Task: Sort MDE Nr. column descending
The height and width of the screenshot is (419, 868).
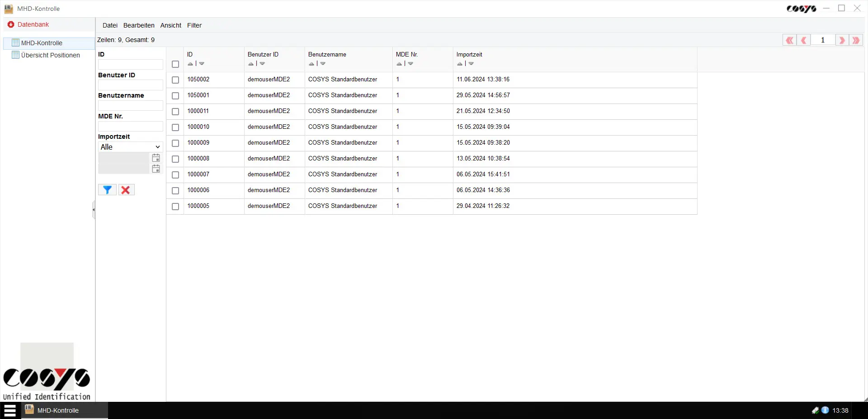Action: [x=410, y=64]
